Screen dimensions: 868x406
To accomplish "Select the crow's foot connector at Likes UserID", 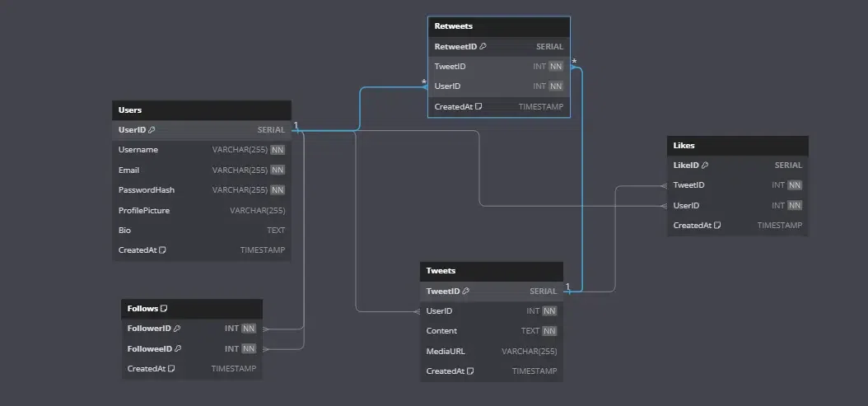I will [x=664, y=206].
